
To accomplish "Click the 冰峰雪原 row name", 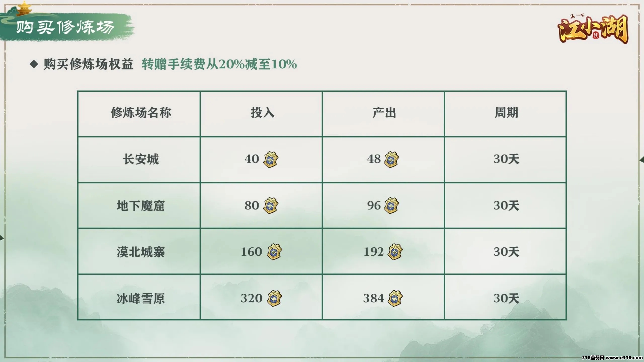I will click(x=141, y=298).
